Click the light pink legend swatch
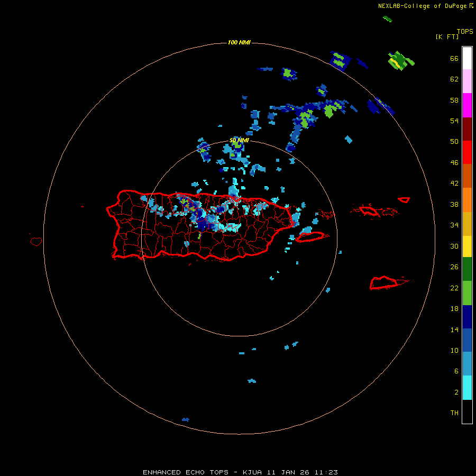Viewport: 476px width, 476px height. point(467,81)
